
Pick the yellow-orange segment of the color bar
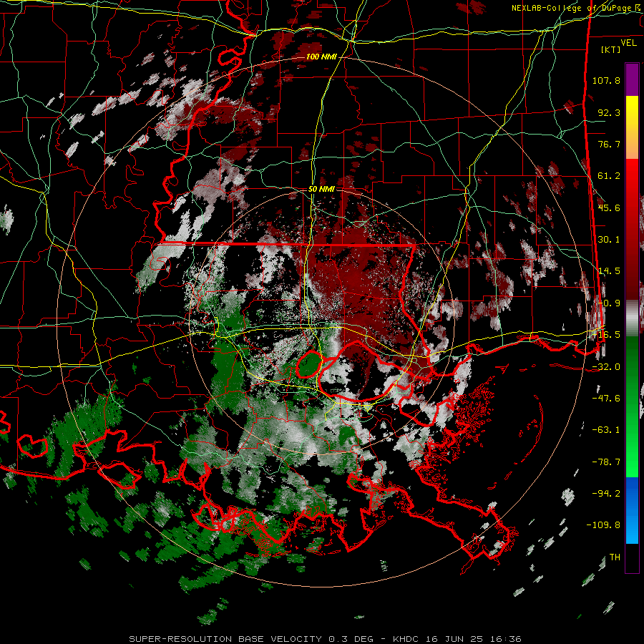click(x=632, y=127)
